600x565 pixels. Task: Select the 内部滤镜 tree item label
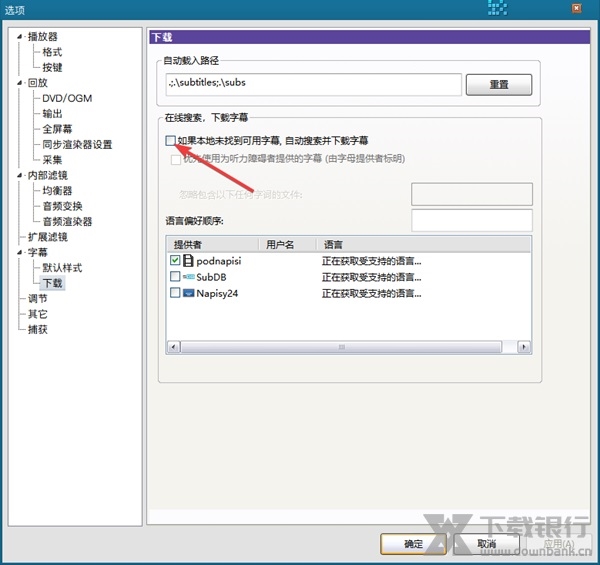[47, 175]
